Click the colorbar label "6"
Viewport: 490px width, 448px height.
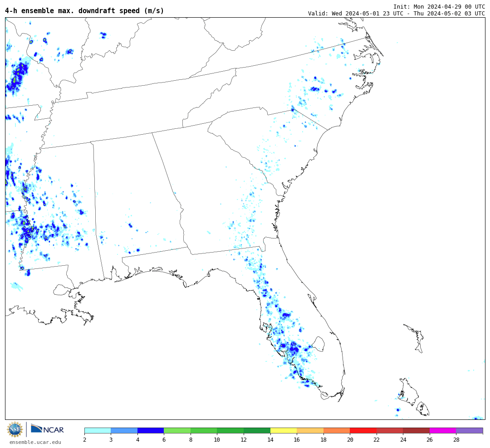coord(164,440)
